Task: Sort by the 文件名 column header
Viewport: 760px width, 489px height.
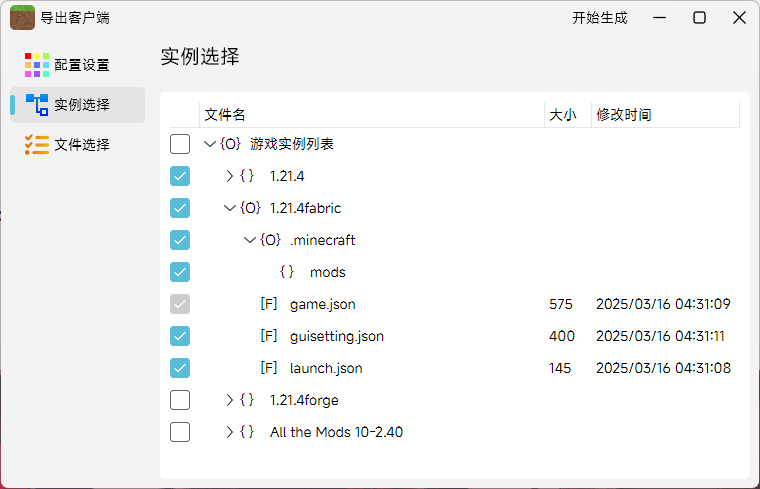Action: coord(225,115)
